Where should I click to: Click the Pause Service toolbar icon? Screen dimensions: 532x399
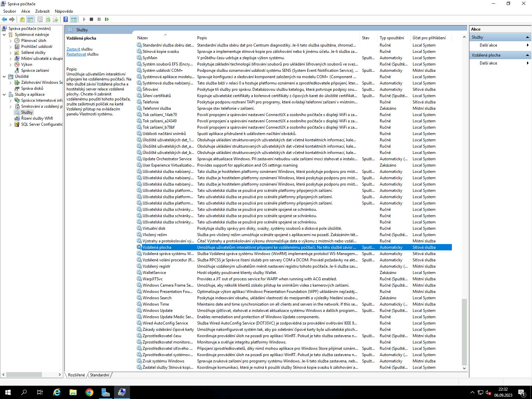coord(99,19)
